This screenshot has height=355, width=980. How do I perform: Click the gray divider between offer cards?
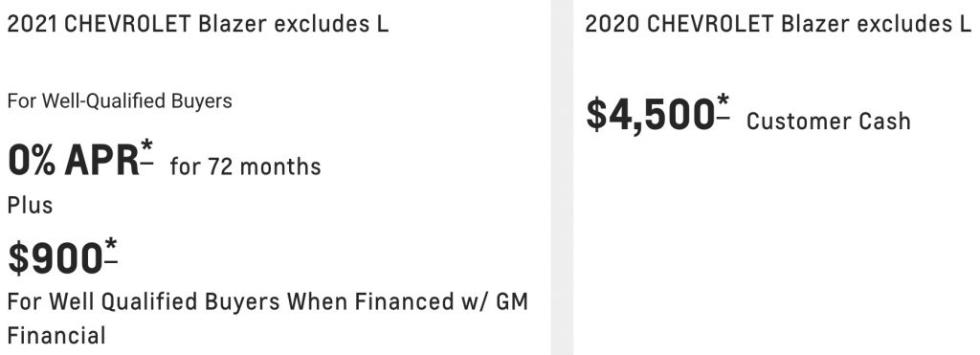(x=562, y=178)
